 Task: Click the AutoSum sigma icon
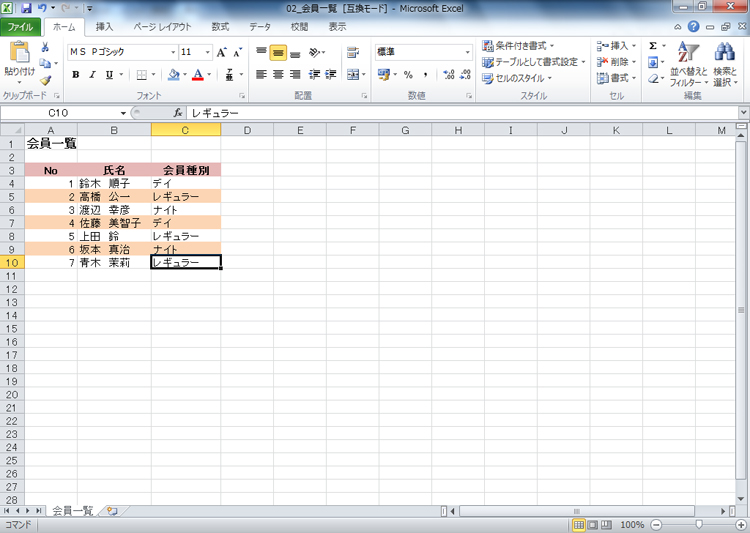click(x=653, y=46)
